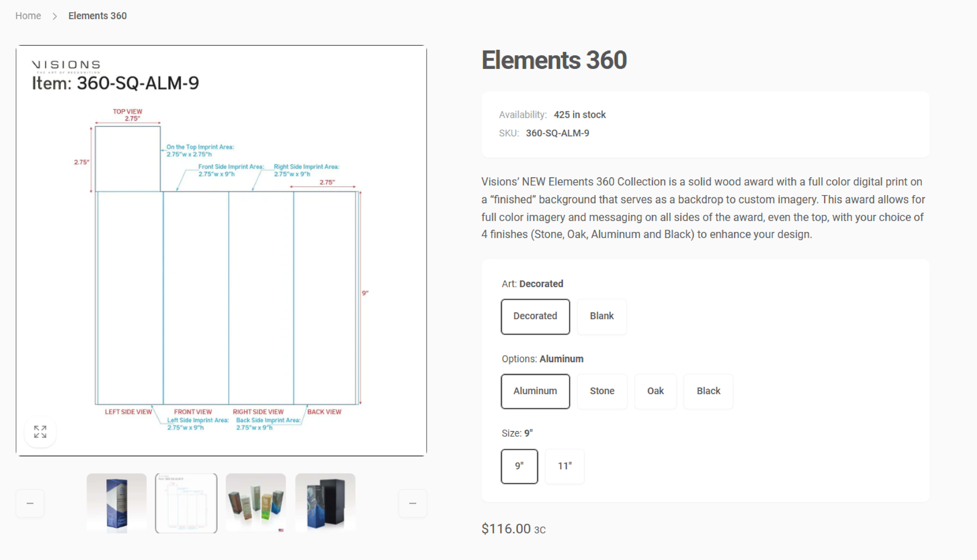Choose the Aluminum finish option
This screenshot has width=977, height=560.
coord(535,391)
